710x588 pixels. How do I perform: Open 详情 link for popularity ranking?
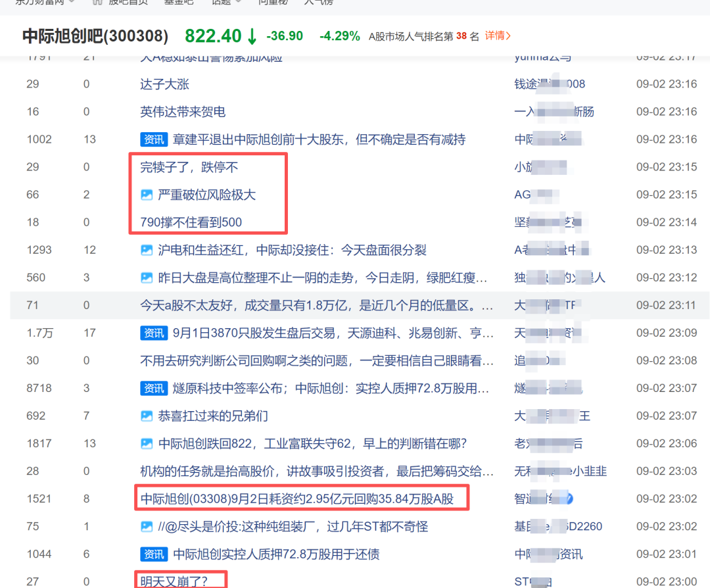pyautogui.click(x=498, y=36)
